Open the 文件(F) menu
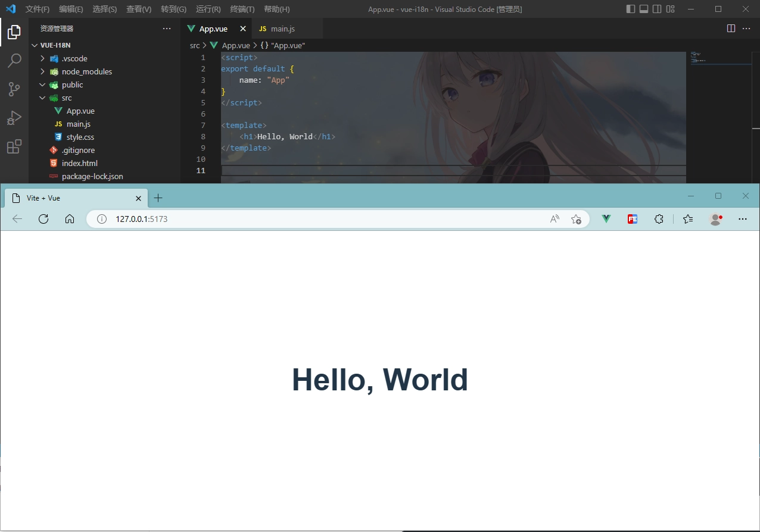 [38, 9]
